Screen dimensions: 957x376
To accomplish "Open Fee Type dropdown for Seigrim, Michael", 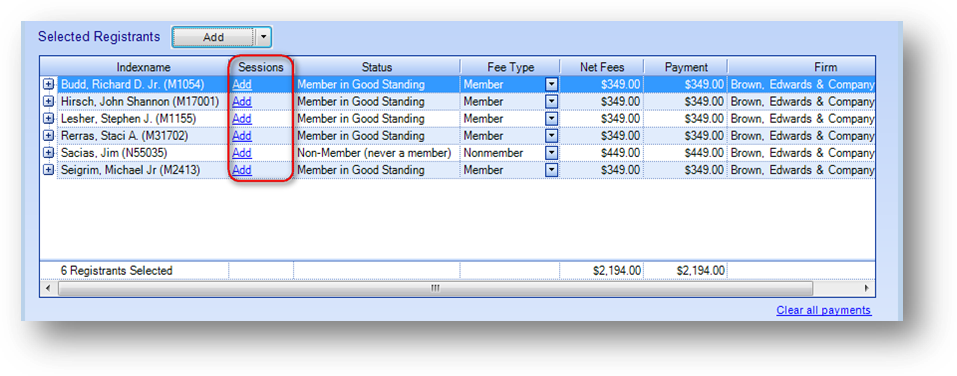I will [x=552, y=170].
